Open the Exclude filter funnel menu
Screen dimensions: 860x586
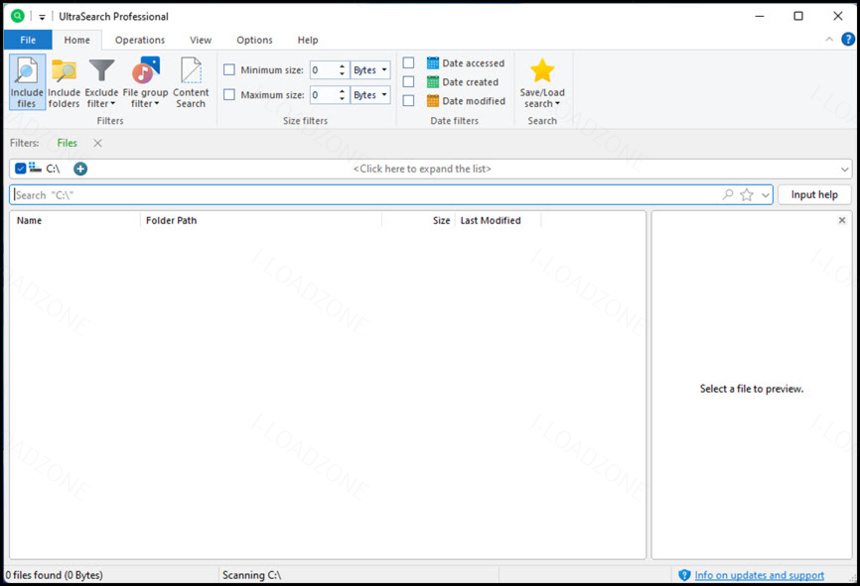pos(101,82)
